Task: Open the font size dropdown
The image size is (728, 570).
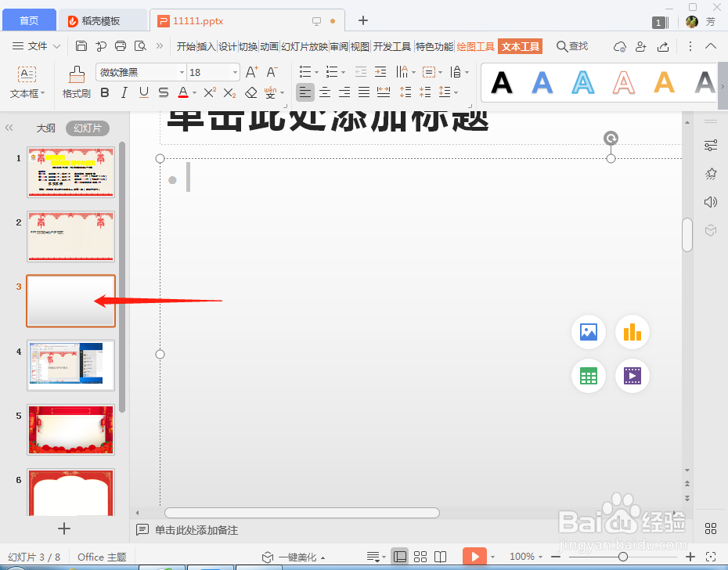Action: point(234,71)
